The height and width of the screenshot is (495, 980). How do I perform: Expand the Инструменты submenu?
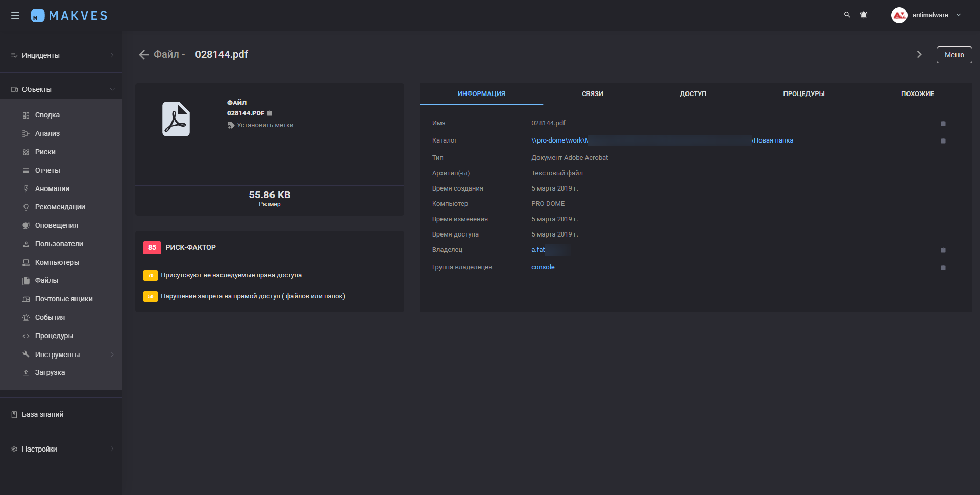61,355
